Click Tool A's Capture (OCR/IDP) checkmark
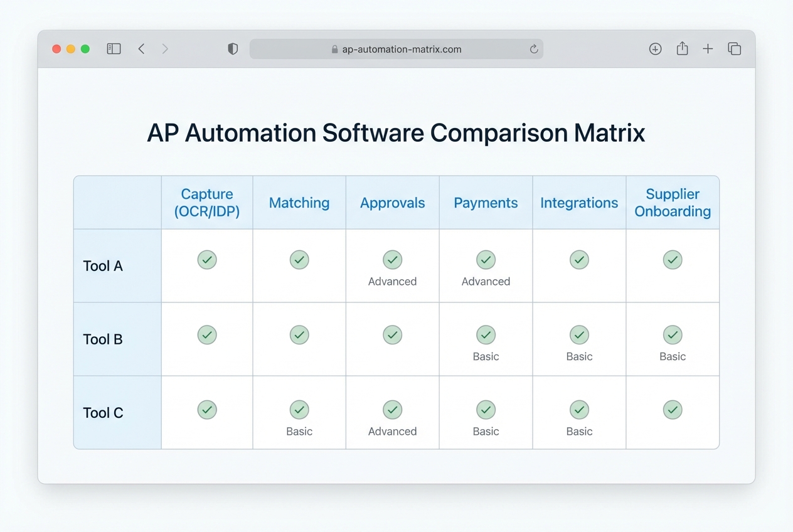The width and height of the screenshot is (793, 532). [x=207, y=260]
